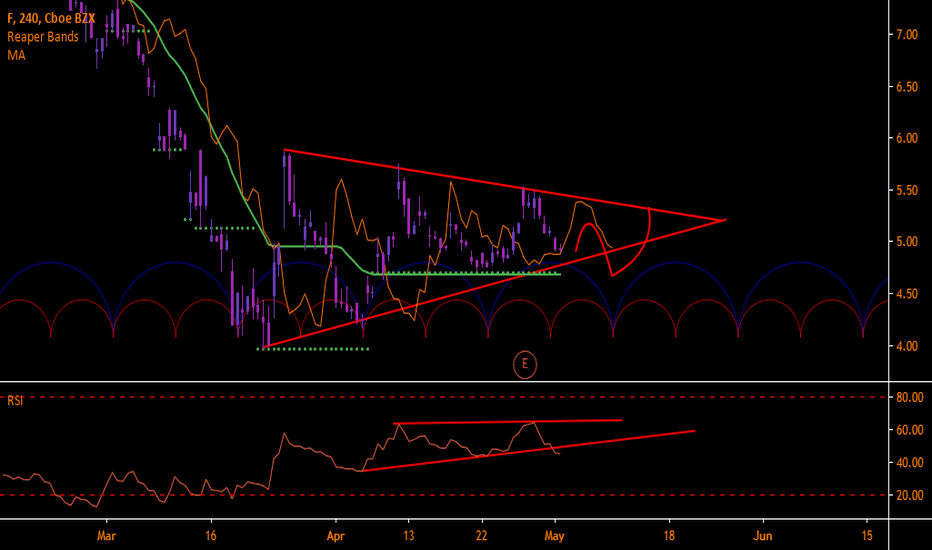The height and width of the screenshot is (550, 932).
Task: Click the 'Mar' date label
Action: click(x=106, y=536)
